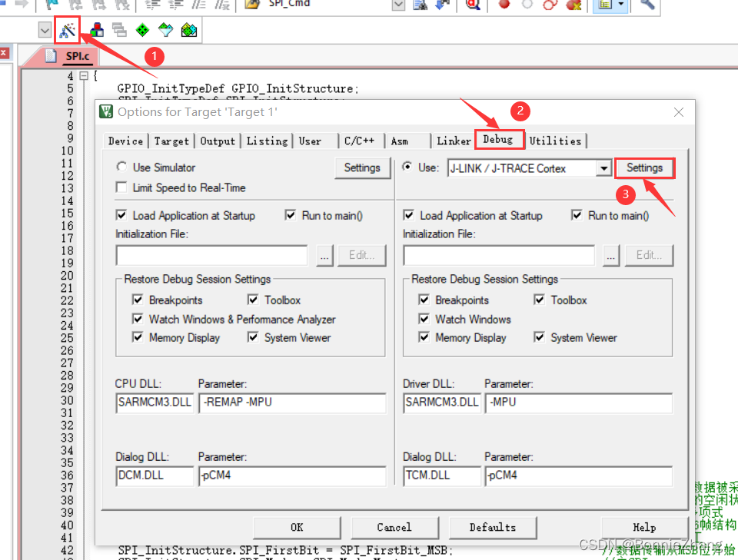The height and width of the screenshot is (560, 738).
Task: Launch the Pack Installer icon
Action: click(189, 30)
